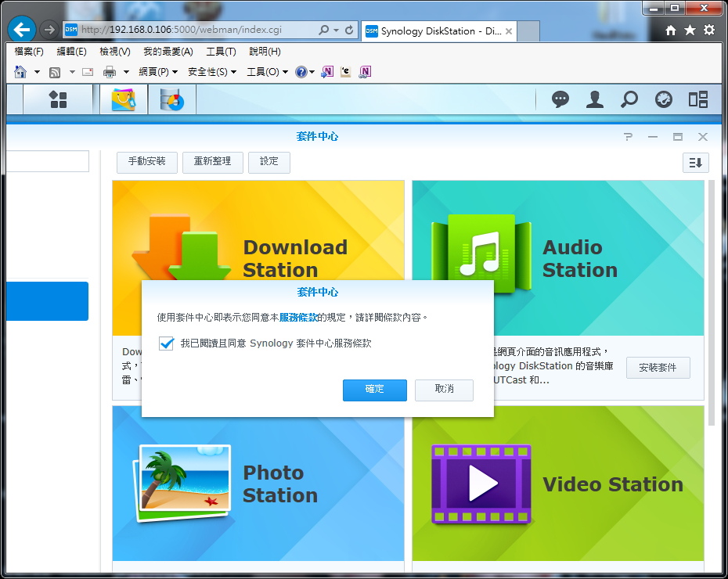This screenshot has height=579, width=728.
Task: Click the RSS feeds icon
Action: (x=55, y=72)
